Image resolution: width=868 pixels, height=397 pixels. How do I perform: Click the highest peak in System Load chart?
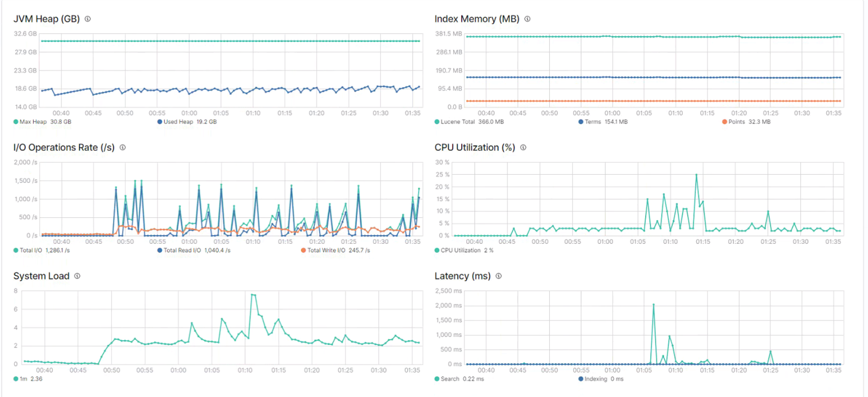(253, 295)
